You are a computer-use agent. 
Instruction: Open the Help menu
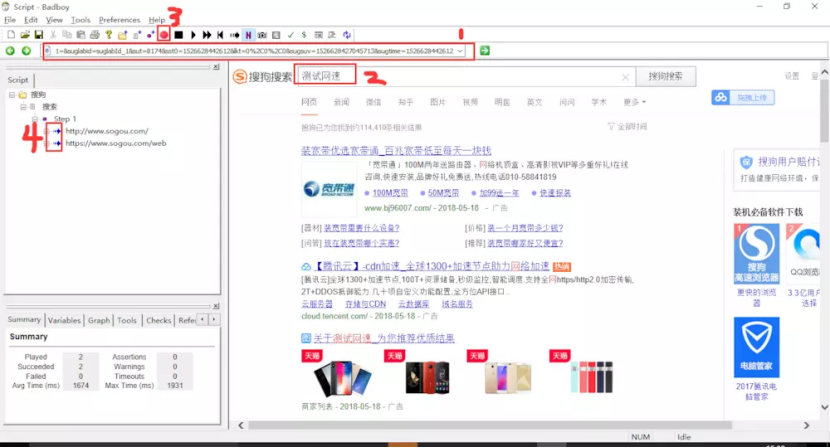pyautogui.click(x=157, y=20)
